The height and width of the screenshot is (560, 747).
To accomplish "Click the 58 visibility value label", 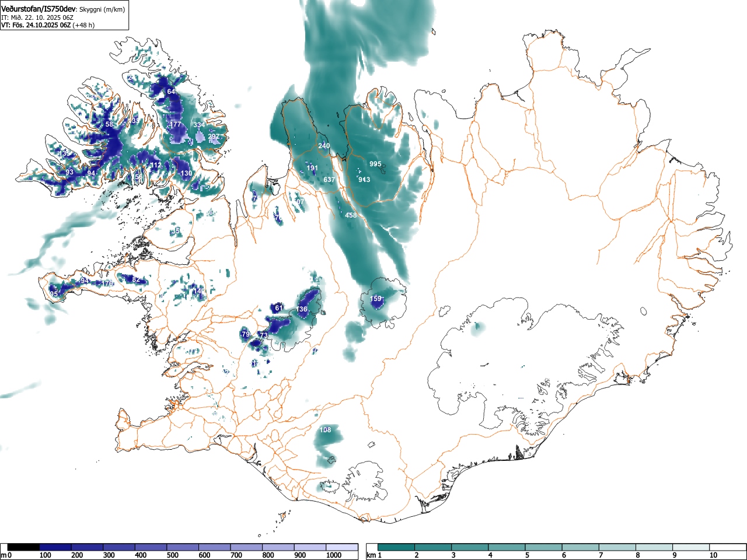I will 109,124.
